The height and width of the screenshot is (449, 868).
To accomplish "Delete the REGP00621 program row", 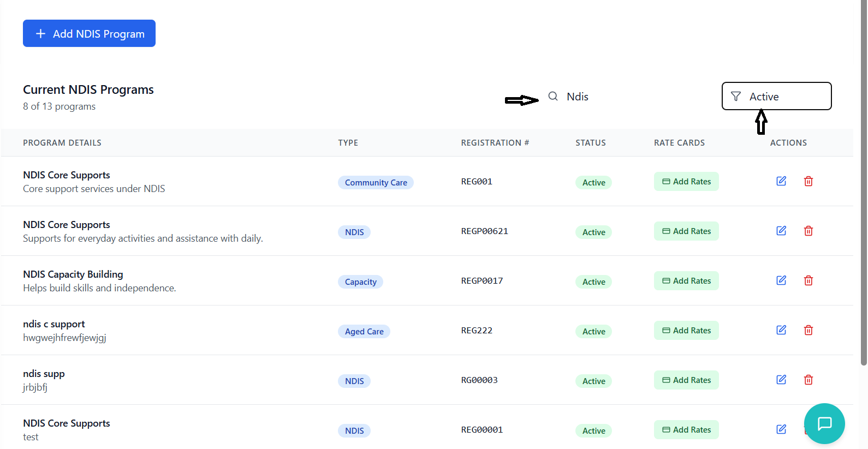I will (x=808, y=231).
